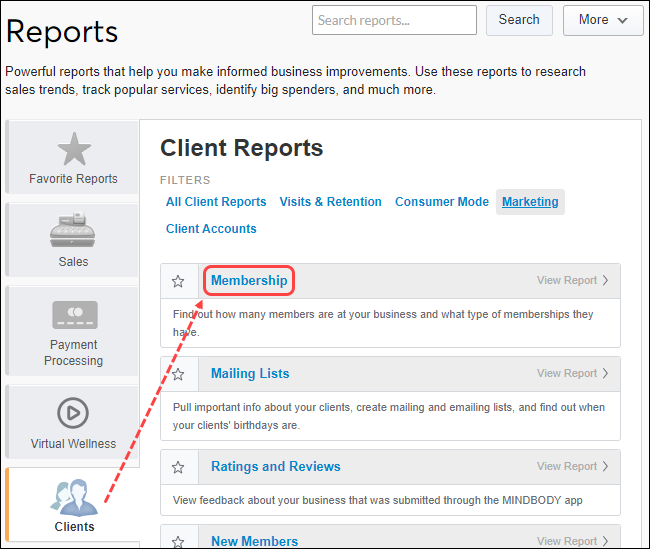The image size is (650, 549).
Task: Show the Client Accounts filter
Action: coord(211,229)
